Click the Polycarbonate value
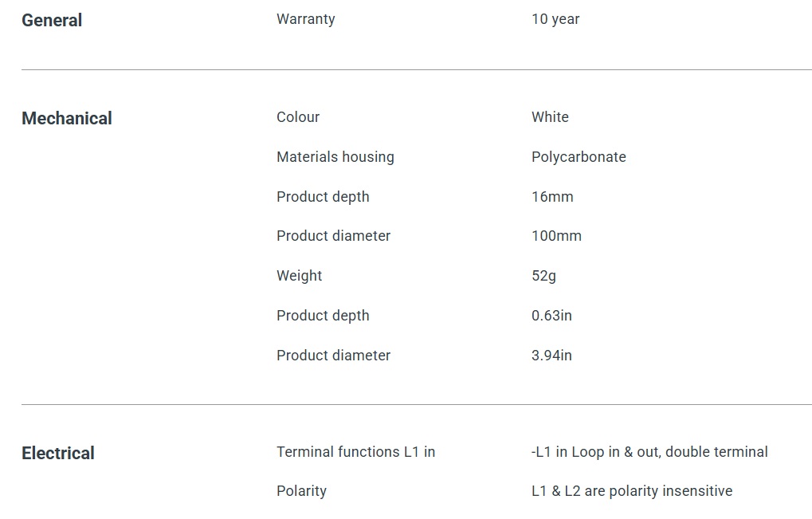Viewport: 812px width, 519px height. [x=579, y=157]
